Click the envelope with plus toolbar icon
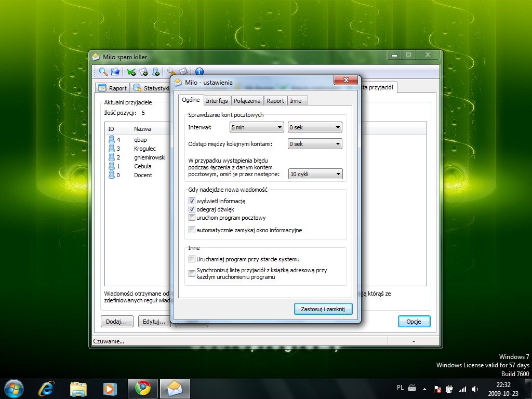The height and width of the screenshot is (399, 532). point(143,72)
